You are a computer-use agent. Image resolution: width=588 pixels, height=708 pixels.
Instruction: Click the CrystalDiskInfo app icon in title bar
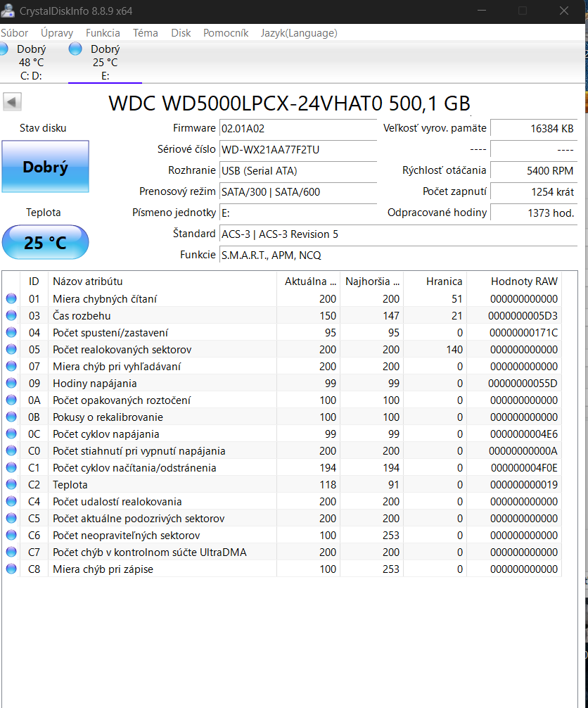tap(8, 11)
